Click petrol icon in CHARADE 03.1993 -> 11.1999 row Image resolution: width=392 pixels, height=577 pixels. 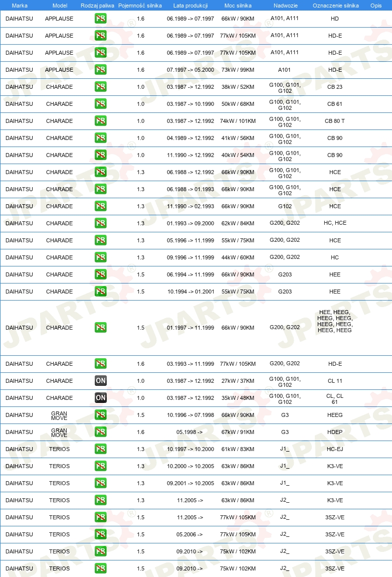[100, 364]
